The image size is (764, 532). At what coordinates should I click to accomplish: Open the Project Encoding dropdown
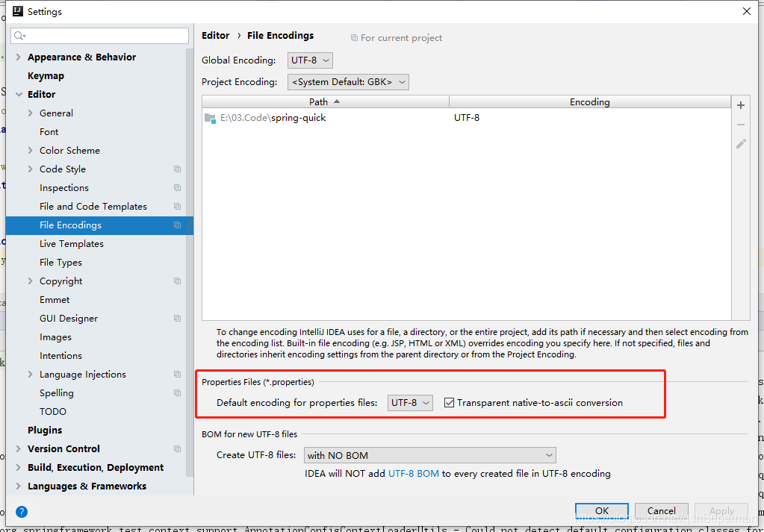click(x=348, y=82)
